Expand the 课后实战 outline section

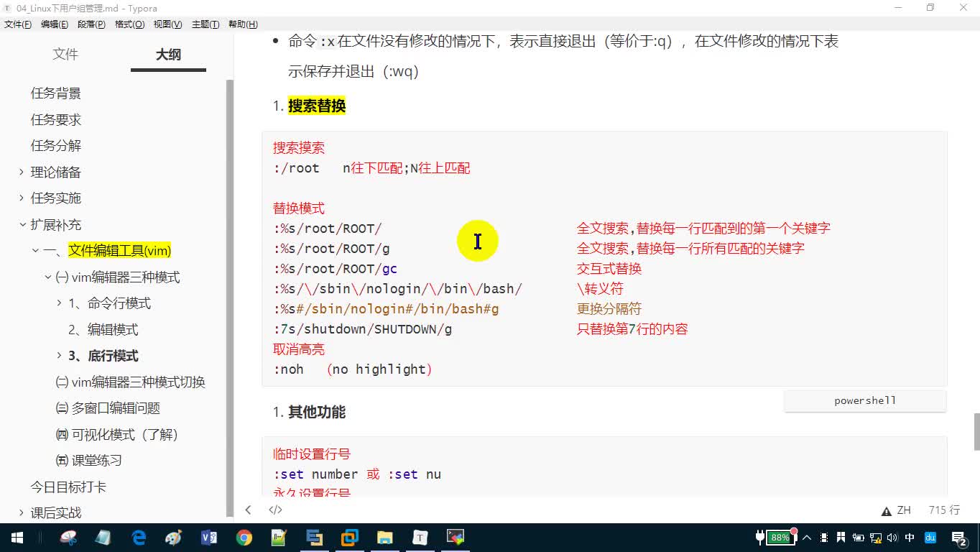pyautogui.click(x=22, y=513)
